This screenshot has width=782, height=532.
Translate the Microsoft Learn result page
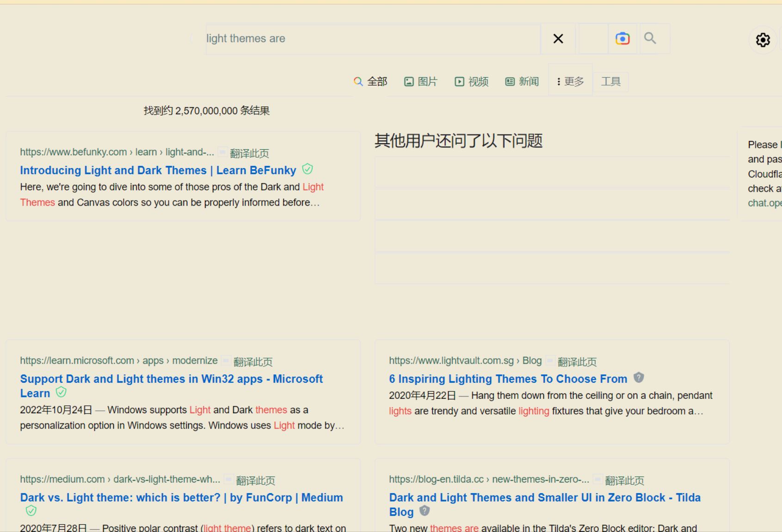click(253, 361)
